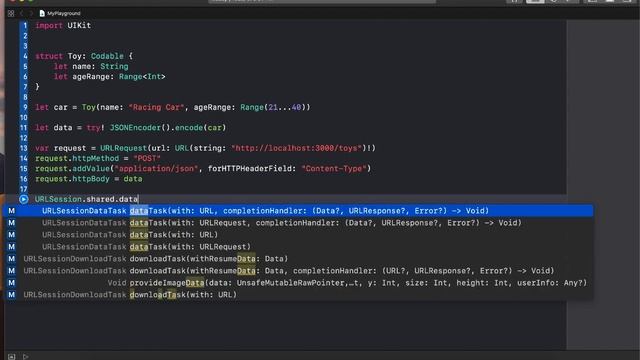The width and height of the screenshot is (640, 360).
Task: Click M method badge of downloadTask(with: URL) row
Action: (x=11, y=295)
